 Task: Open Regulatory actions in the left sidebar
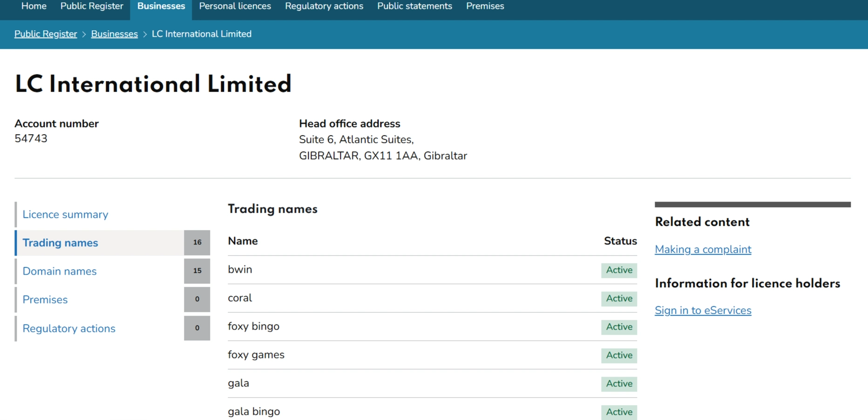[x=69, y=329]
